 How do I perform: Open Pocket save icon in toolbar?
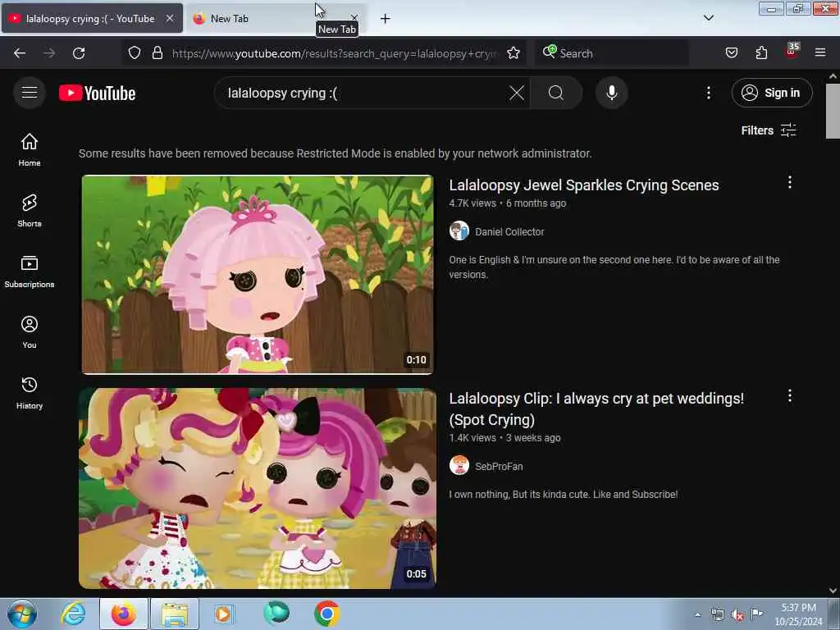click(731, 53)
